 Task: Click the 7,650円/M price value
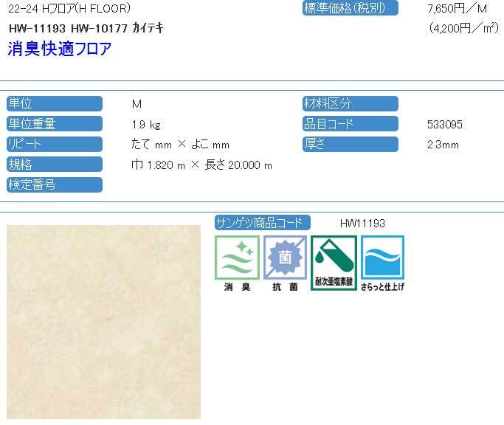[457, 9]
